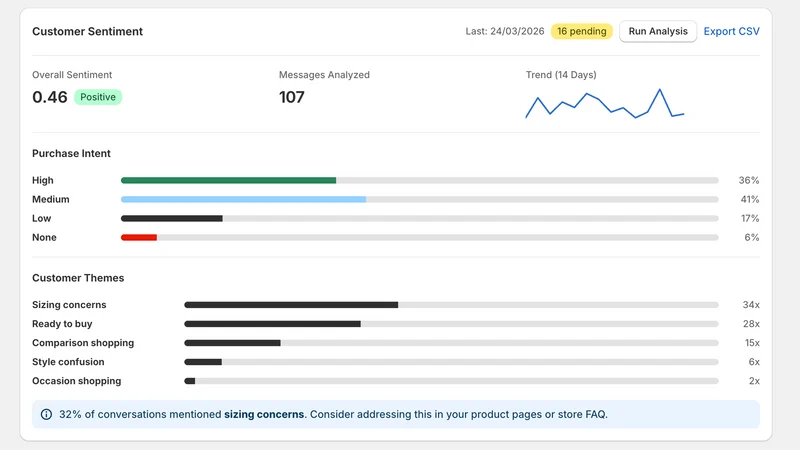800x450 pixels.
Task: Click the Ready to buy theme bar
Action: coord(451,324)
